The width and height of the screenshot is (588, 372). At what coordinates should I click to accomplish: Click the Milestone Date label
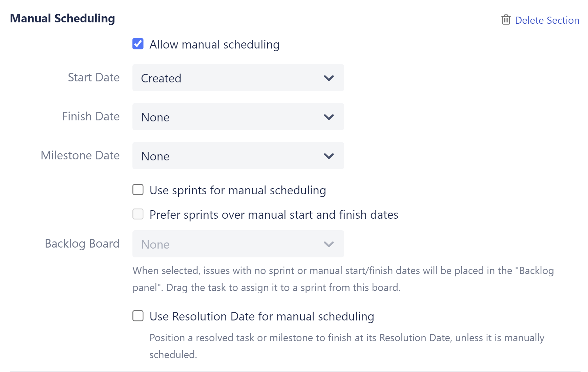[x=80, y=155]
